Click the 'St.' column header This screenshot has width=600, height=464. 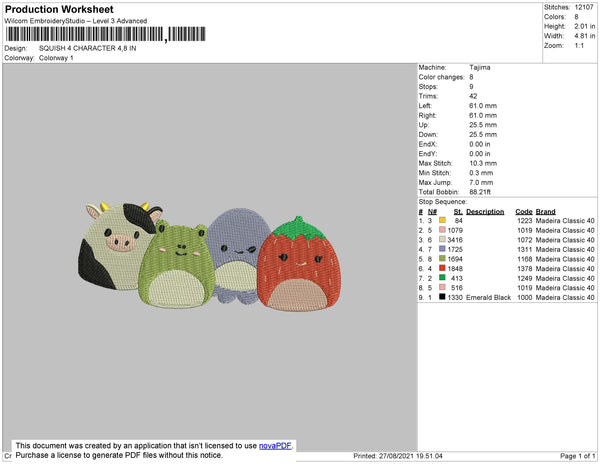(458, 212)
